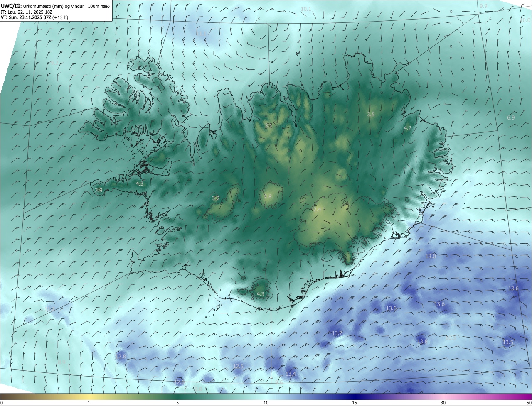Click the 12.8 value label over the sea
Screen dimensions: 532x406
121,356
